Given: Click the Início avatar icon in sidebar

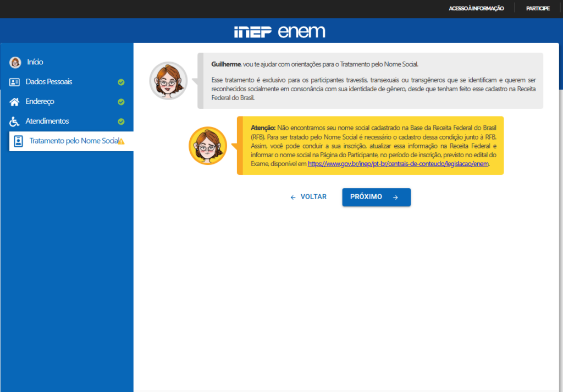Looking at the screenshot, I should [x=15, y=62].
